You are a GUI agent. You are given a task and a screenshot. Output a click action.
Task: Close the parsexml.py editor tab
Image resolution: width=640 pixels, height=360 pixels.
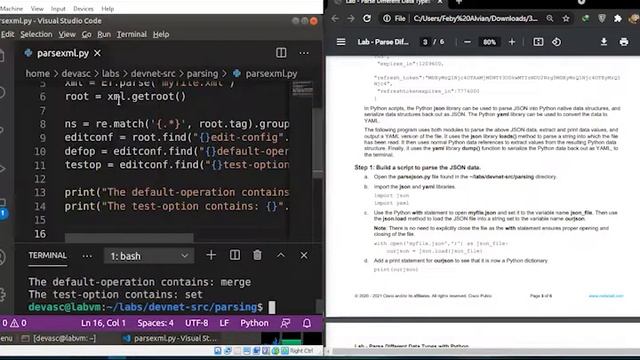(x=97, y=53)
